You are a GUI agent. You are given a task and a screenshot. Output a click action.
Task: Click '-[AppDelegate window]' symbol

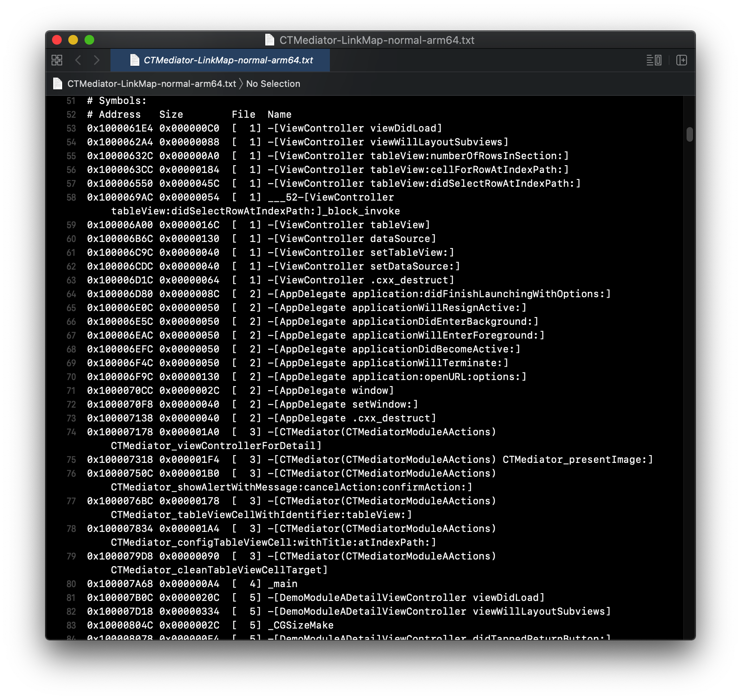tap(331, 391)
